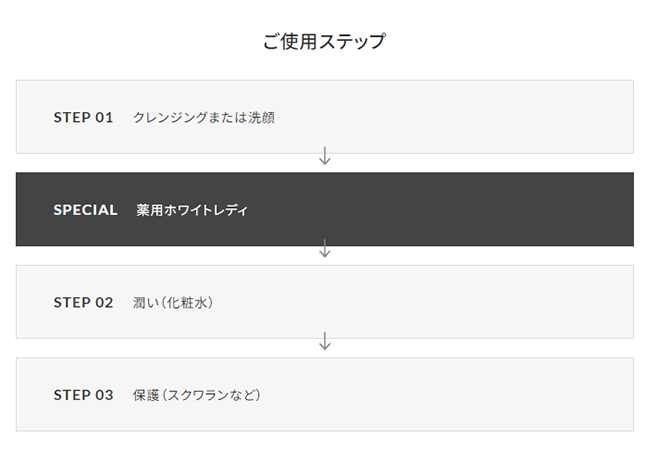Image resolution: width=650 pixels, height=468 pixels.
Task: Select the STEP 01 label
Action: point(83,117)
